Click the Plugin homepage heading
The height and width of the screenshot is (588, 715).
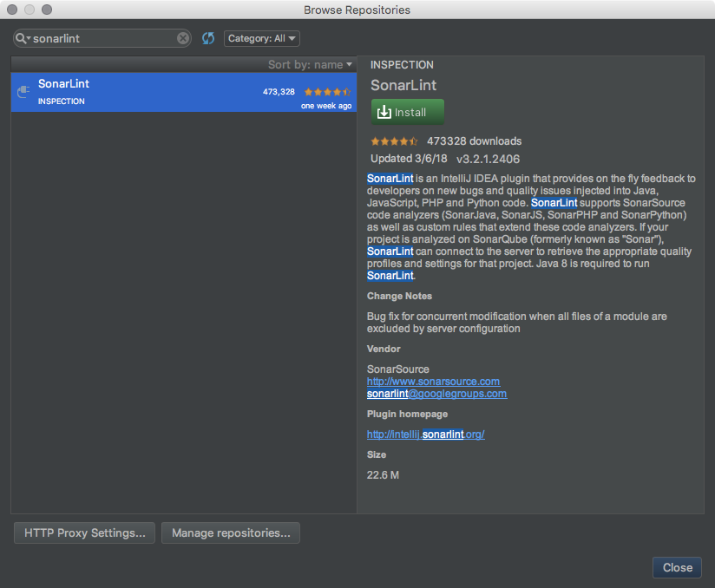(407, 414)
